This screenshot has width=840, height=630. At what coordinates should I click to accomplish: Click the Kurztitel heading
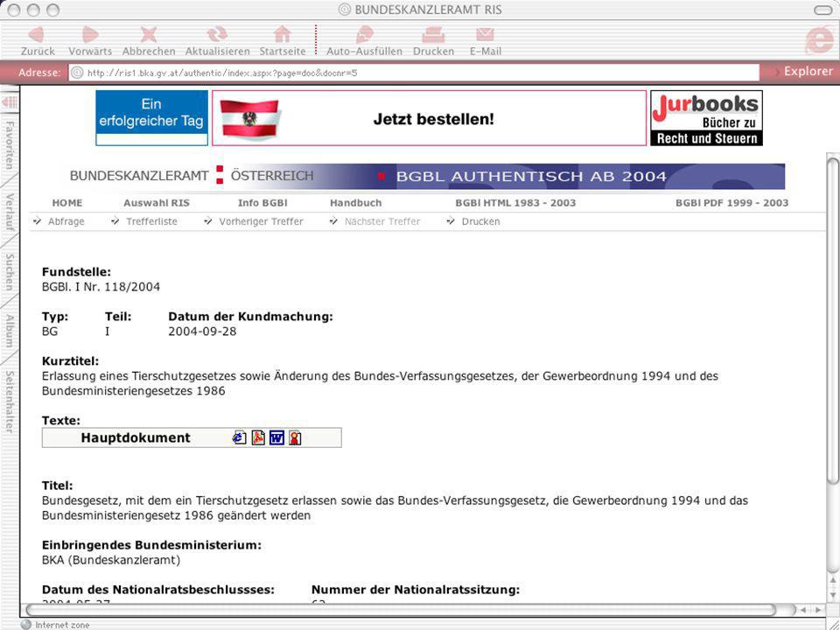70,361
